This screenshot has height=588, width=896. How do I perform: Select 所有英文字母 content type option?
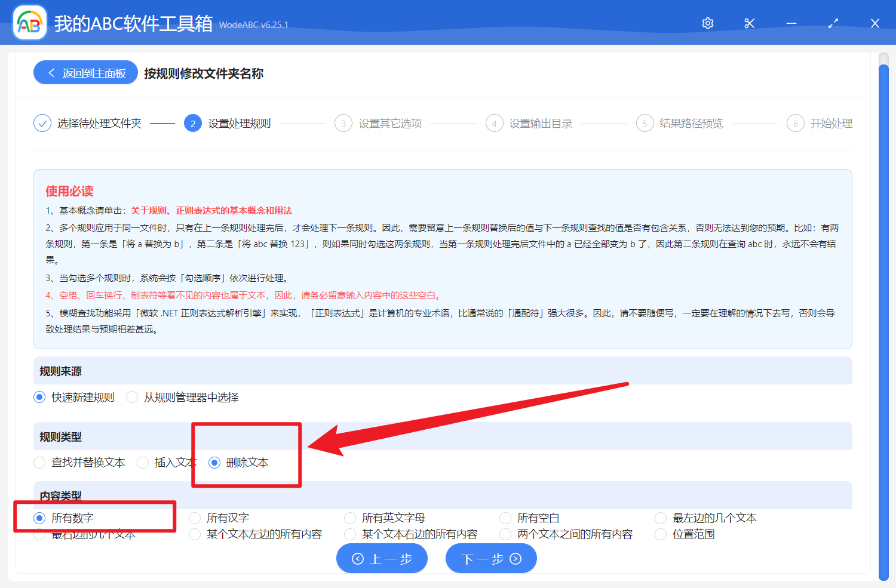point(351,518)
